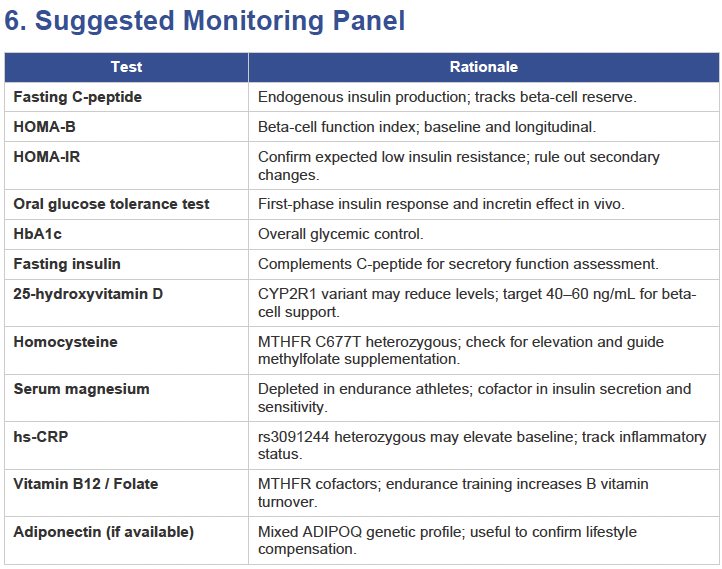The height and width of the screenshot is (569, 722).
Task: Select the Mixed ADIPOQ genetic profile rationale
Action: pos(447,540)
